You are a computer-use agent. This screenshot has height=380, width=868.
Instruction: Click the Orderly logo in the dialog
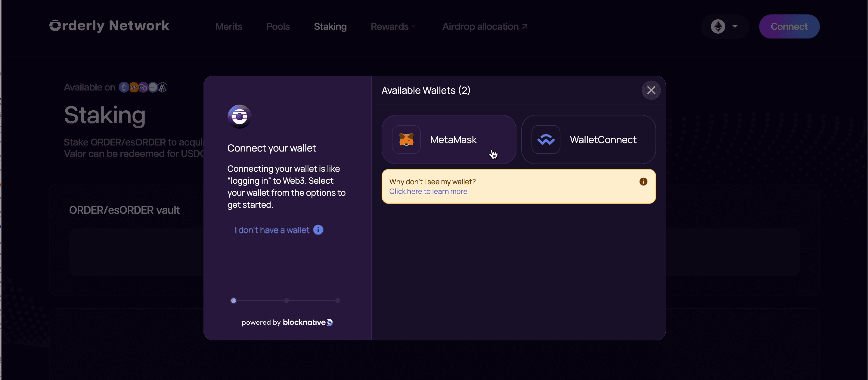(x=239, y=116)
